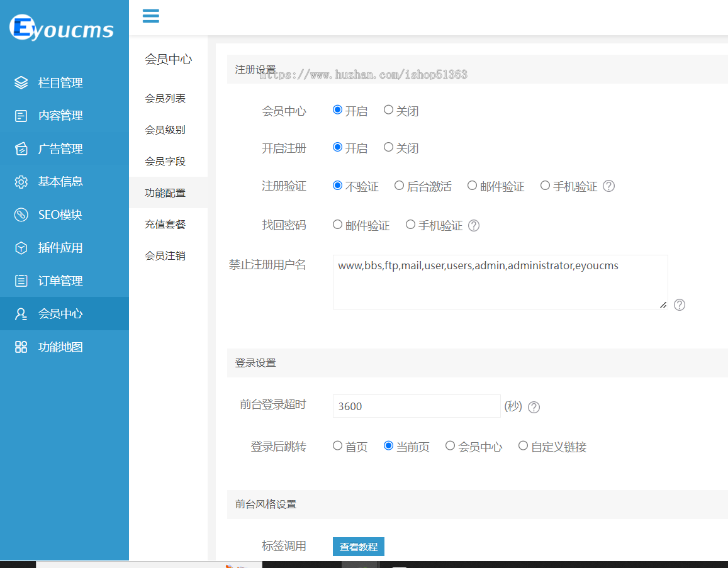The width and height of the screenshot is (728, 568).
Task: Go to 会员注销 submenu
Action: (165, 255)
